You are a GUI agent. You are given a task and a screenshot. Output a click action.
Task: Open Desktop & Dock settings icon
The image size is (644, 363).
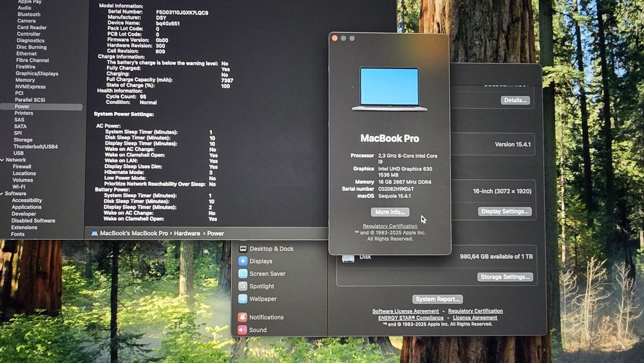click(x=243, y=249)
